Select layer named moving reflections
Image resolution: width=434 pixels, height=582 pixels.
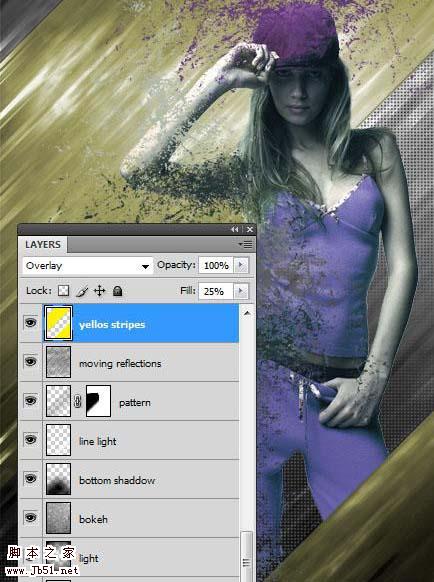(120, 364)
